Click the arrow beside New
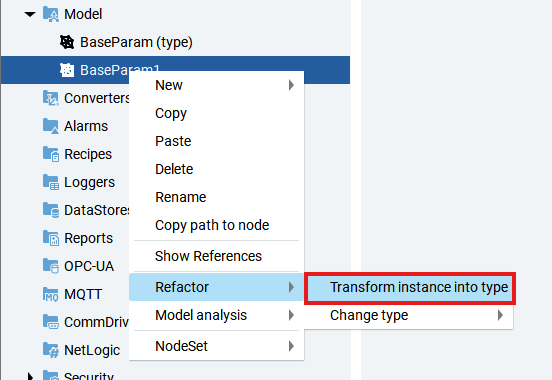This screenshot has width=552, height=380. click(x=291, y=85)
